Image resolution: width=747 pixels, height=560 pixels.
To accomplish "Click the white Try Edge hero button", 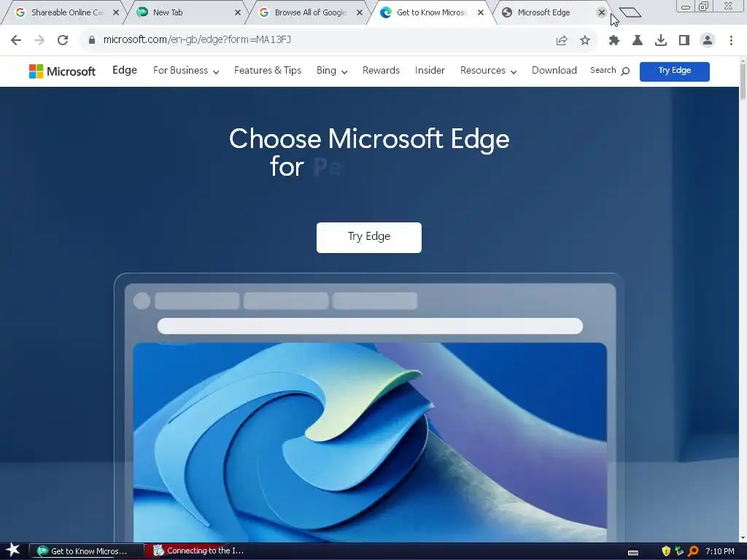I will point(368,238).
